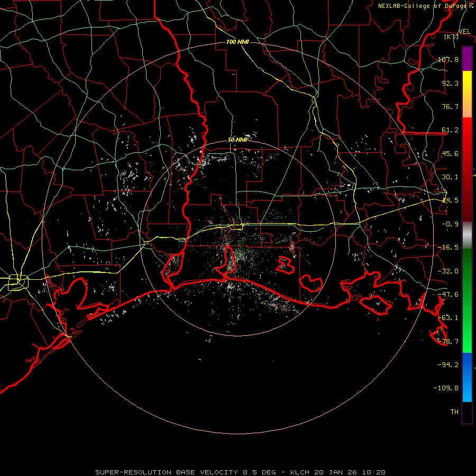Click the -109.8 velocity scale value
This screenshot has width=476, height=476.
click(446, 388)
